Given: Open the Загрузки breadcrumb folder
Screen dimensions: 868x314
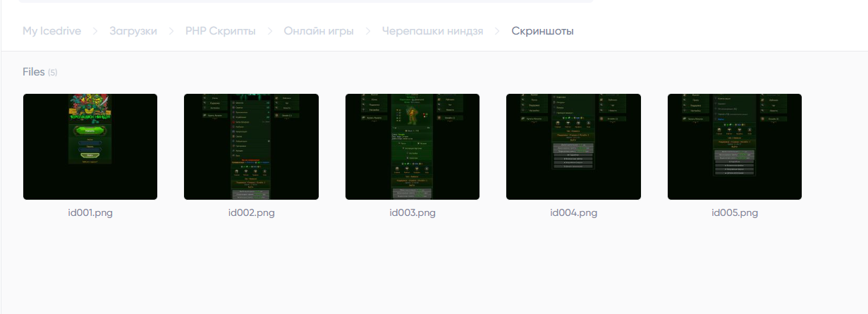Looking at the screenshot, I should pyautogui.click(x=133, y=31).
